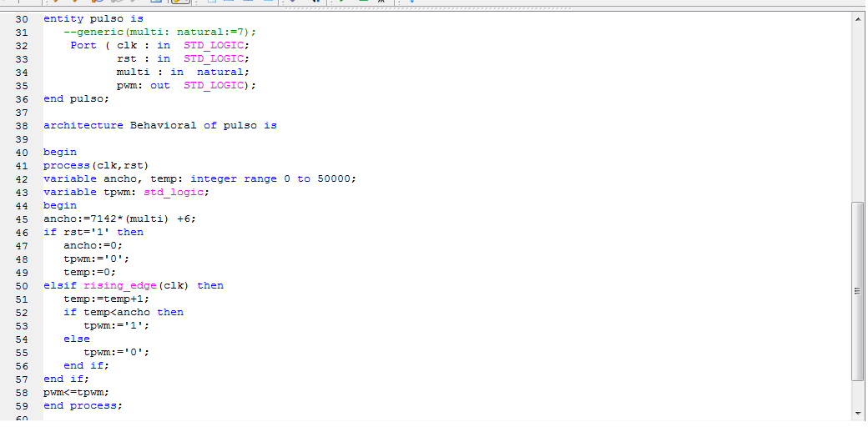868x447 pixels.
Task: Click the line "ancho:=7142*(multi) +6;"
Action: [x=119, y=218]
